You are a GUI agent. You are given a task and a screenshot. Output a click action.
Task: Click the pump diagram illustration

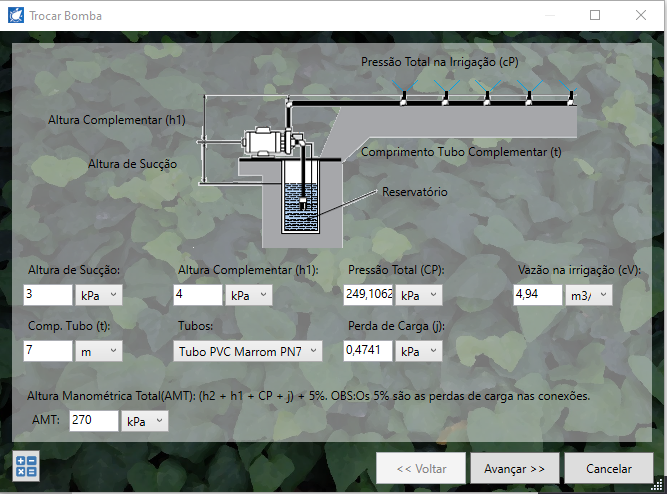tap(390, 160)
